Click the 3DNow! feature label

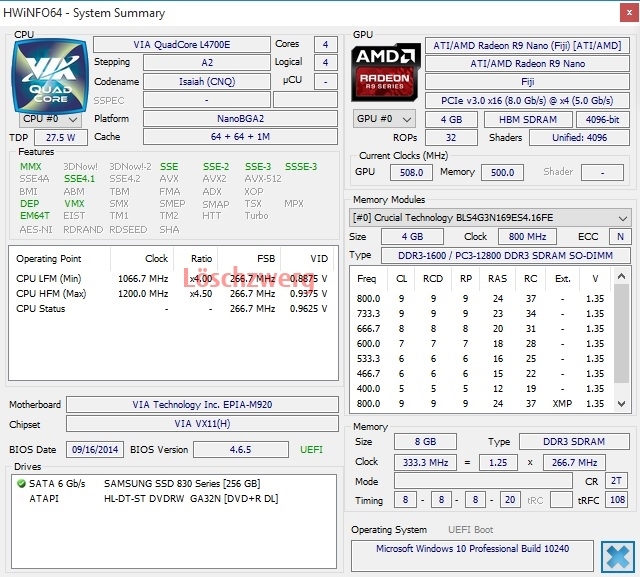pyautogui.click(x=80, y=166)
